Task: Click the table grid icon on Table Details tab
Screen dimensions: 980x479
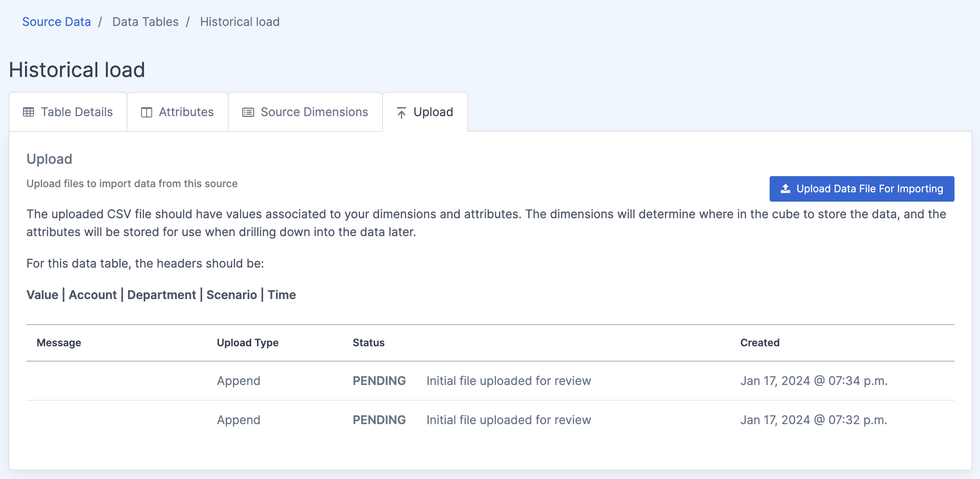Action: (x=28, y=112)
